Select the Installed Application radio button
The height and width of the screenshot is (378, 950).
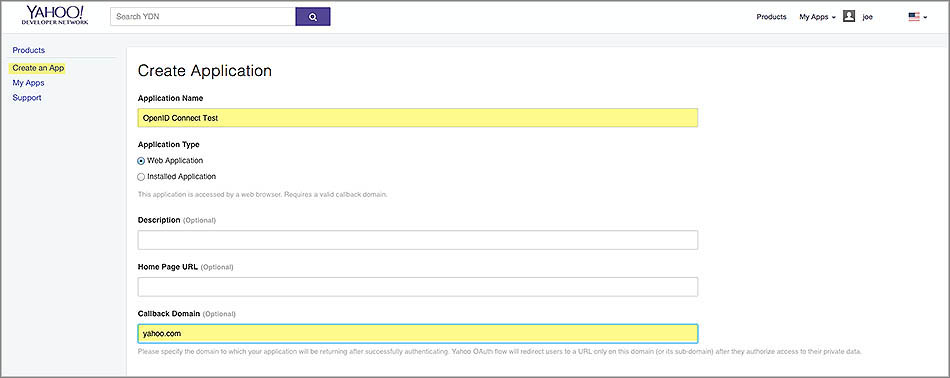tap(141, 177)
